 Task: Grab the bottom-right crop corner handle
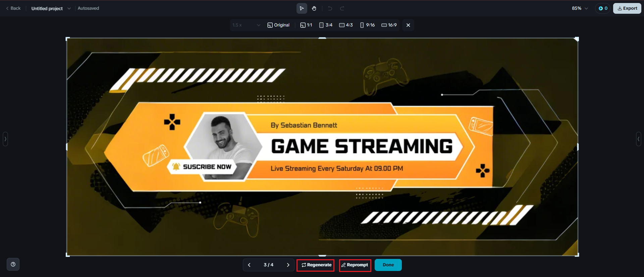click(577, 255)
